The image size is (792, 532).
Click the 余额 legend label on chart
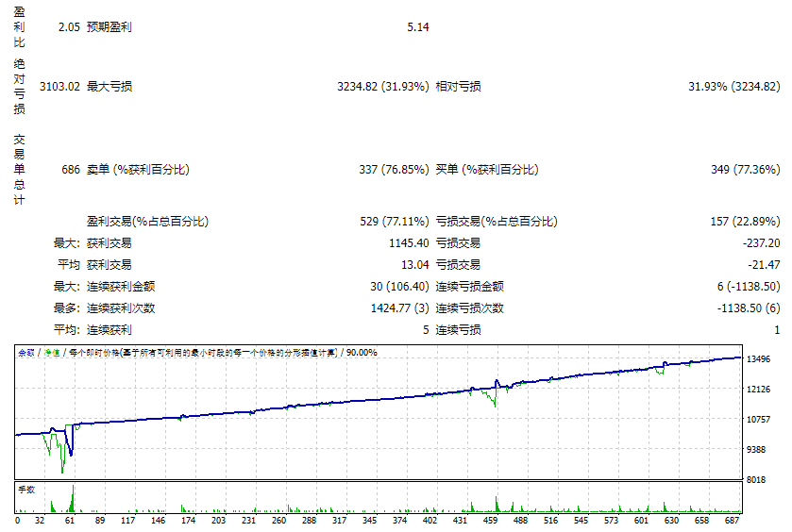click(26, 352)
